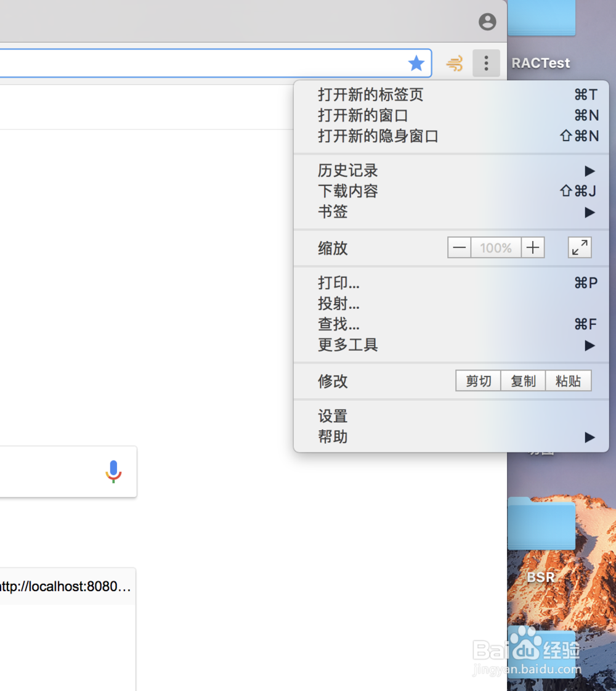The height and width of the screenshot is (691, 616).
Task: Select 打开新的标签页 menu item
Action: (x=452, y=95)
